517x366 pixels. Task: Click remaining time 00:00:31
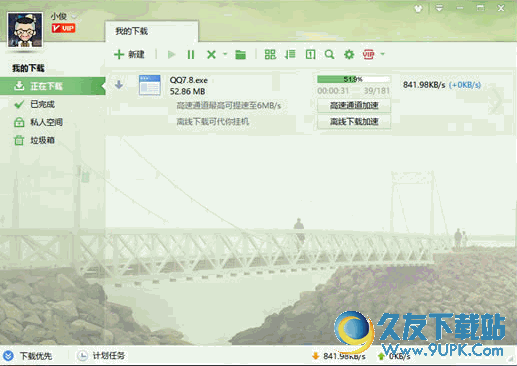pyautogui.click(x=333, y=91)
